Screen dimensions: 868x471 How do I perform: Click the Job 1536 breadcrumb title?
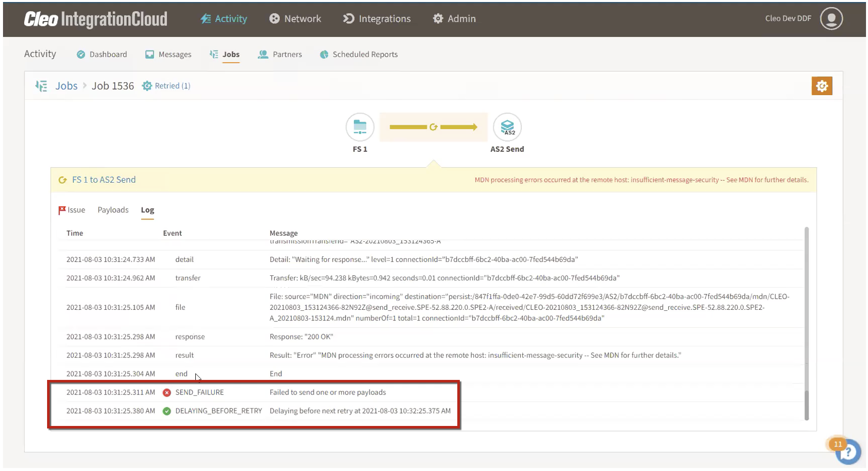click(113, 86)
